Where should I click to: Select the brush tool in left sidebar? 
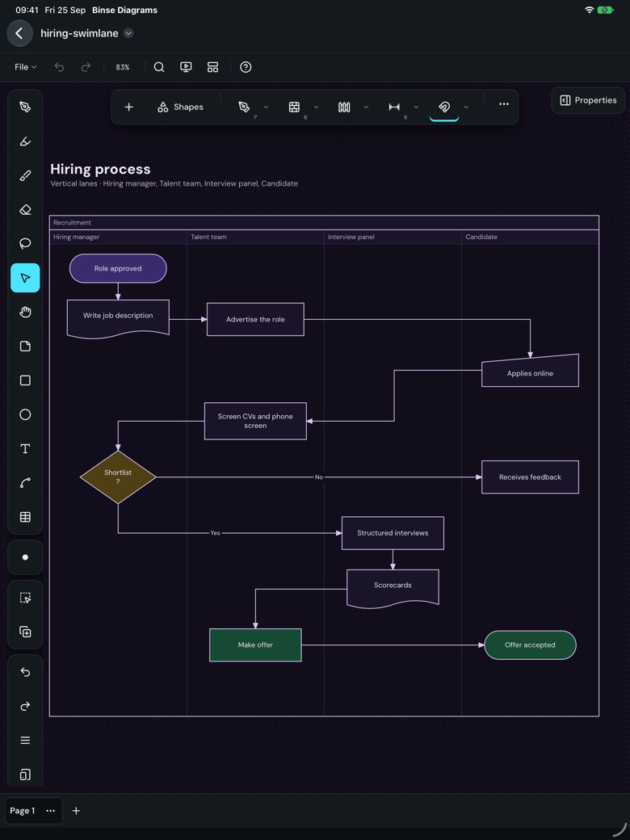tap(25, 175)
